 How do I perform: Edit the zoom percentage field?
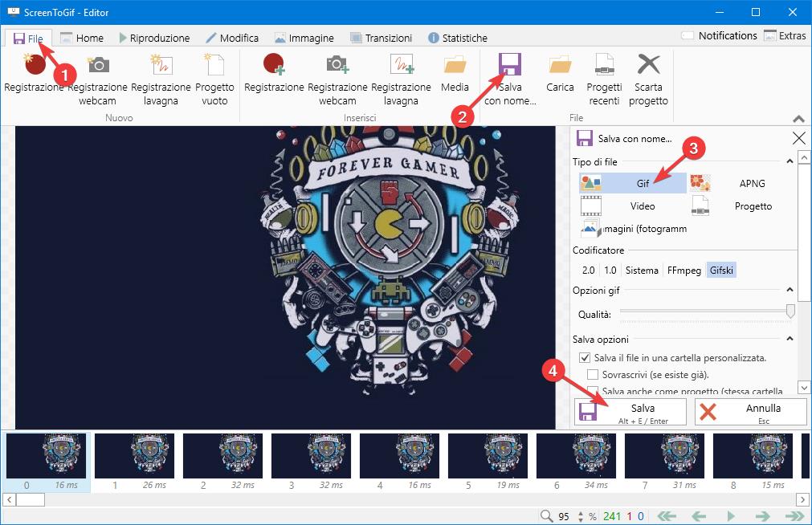(564, 516)
